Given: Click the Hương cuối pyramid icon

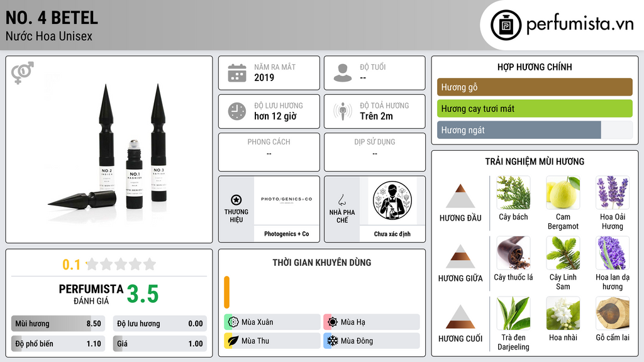Looking at the screenshot, I should 460,317.
